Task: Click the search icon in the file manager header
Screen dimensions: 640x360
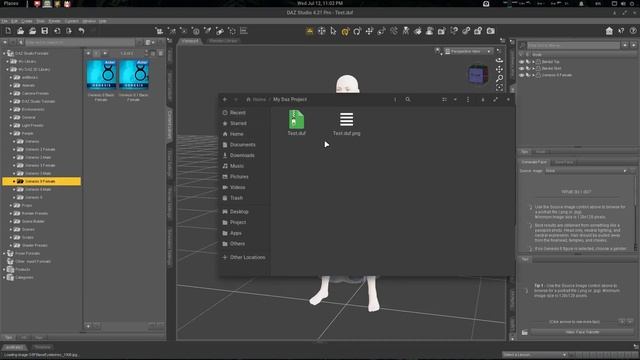Action: click(408, 99)
